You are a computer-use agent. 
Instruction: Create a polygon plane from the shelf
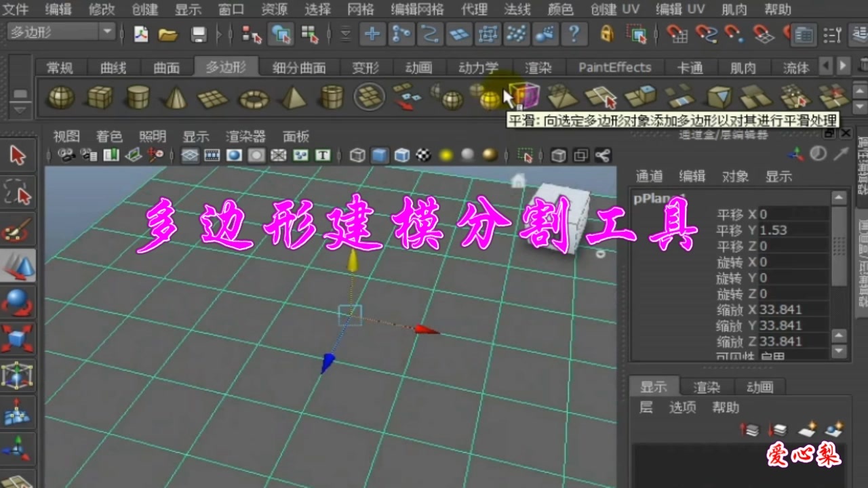[213, 99]
